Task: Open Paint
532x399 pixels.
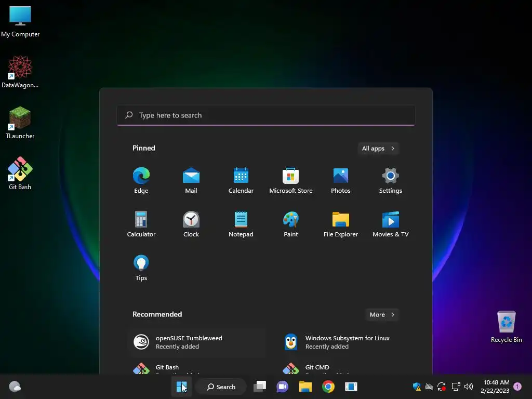Action: click(x=291, y=224)
